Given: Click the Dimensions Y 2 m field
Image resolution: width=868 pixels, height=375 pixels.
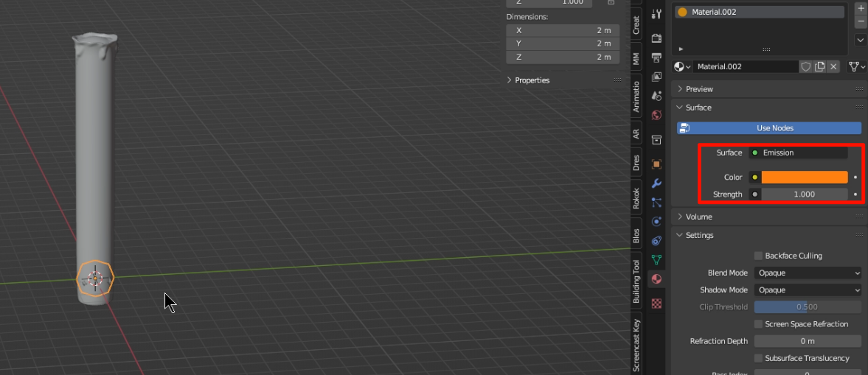Looking at the screenshot, I should [563, 43].
